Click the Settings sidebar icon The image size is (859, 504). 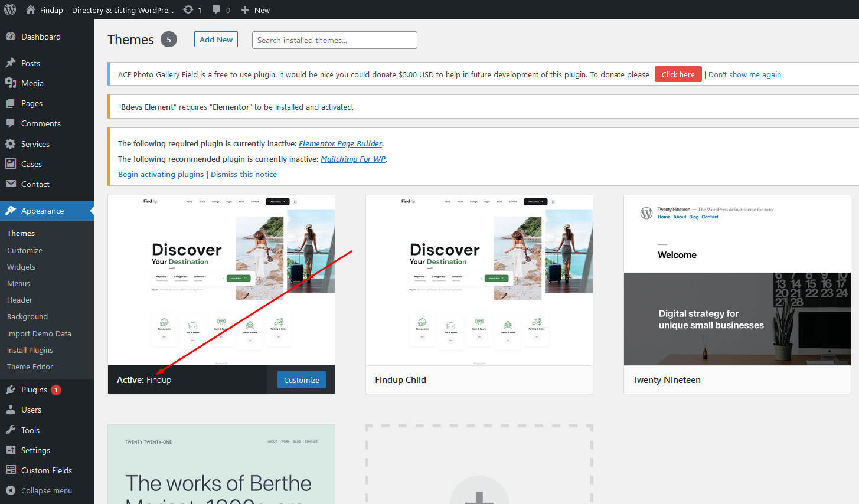click(11, 450)
